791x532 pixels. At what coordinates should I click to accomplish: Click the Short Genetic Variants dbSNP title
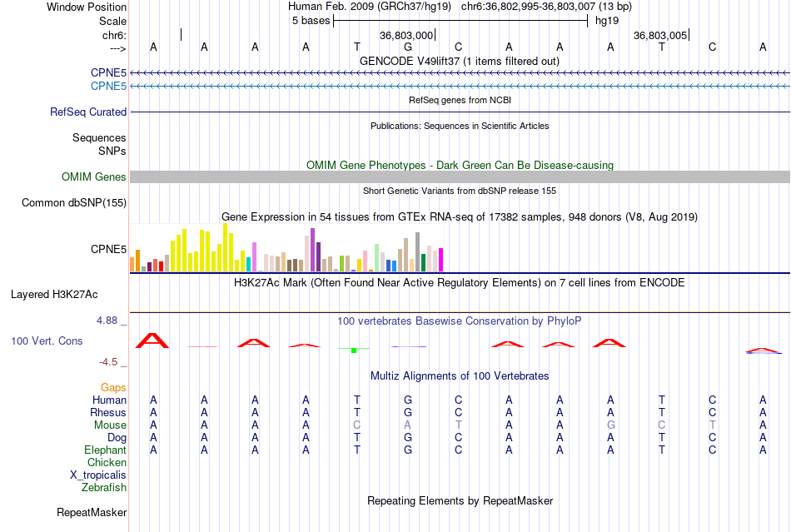coord(460,191)
